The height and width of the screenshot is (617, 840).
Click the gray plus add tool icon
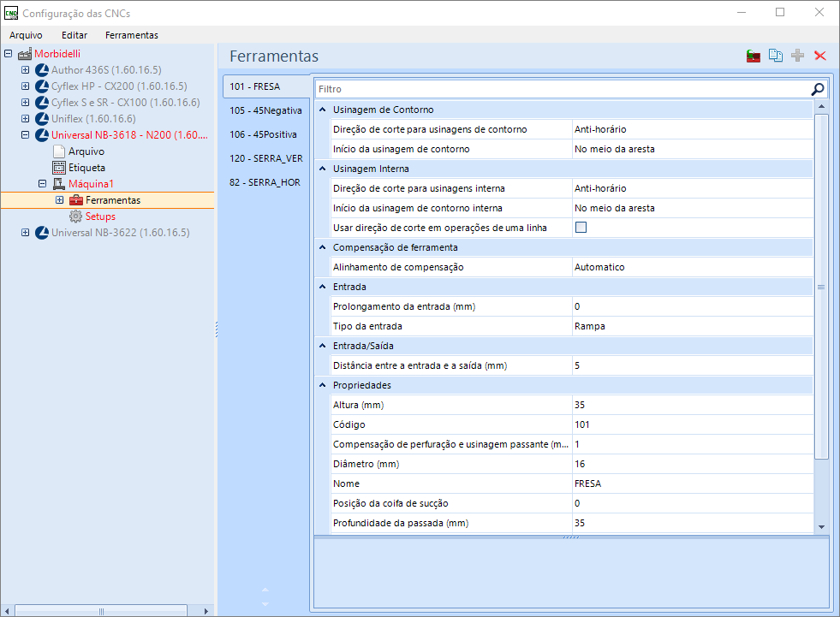click(x=798, y=55)
